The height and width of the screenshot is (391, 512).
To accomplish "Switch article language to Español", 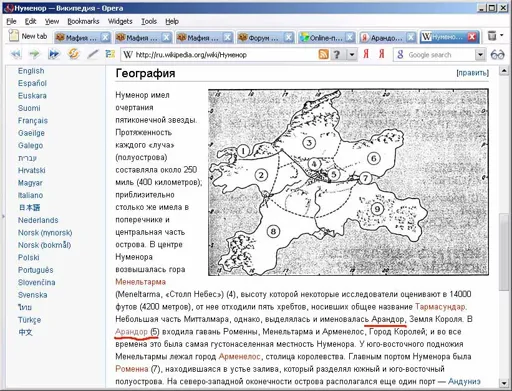I will click(x=32, y=83).
